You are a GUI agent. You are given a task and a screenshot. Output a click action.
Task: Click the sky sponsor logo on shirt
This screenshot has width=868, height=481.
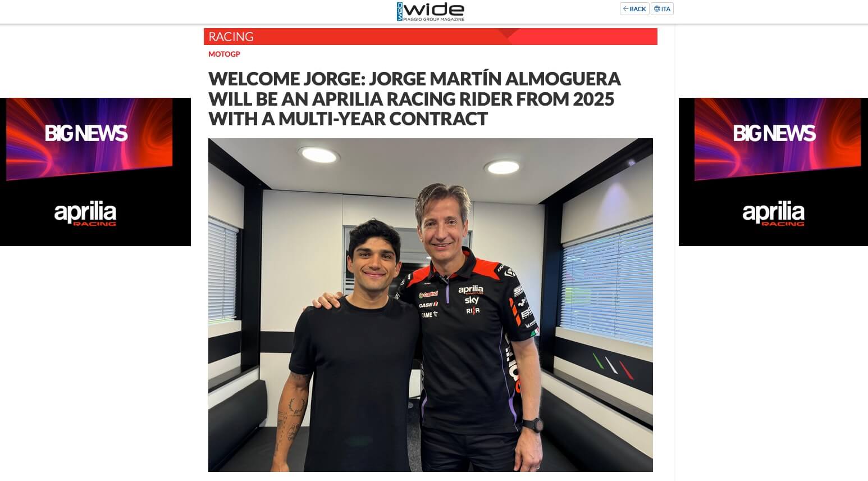coord(472,301)
